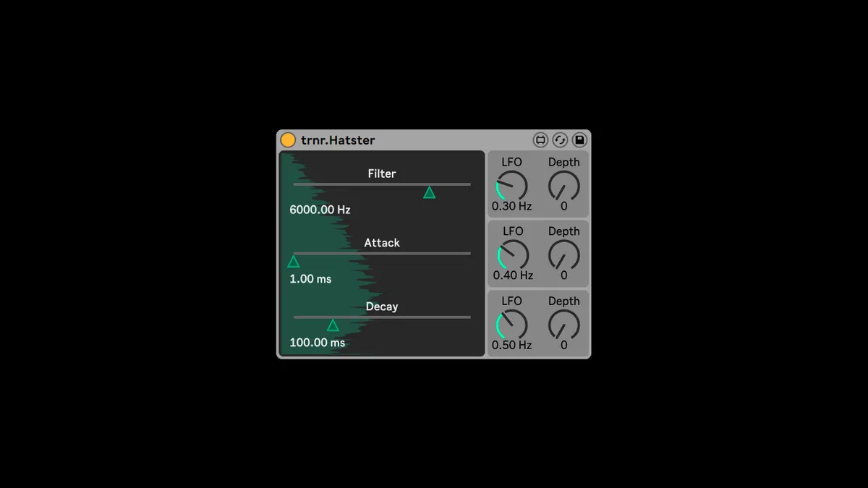Click the Depth knob in the top row
The width and height of the screenshot is (868, 488).
click(x=564, y=186)
